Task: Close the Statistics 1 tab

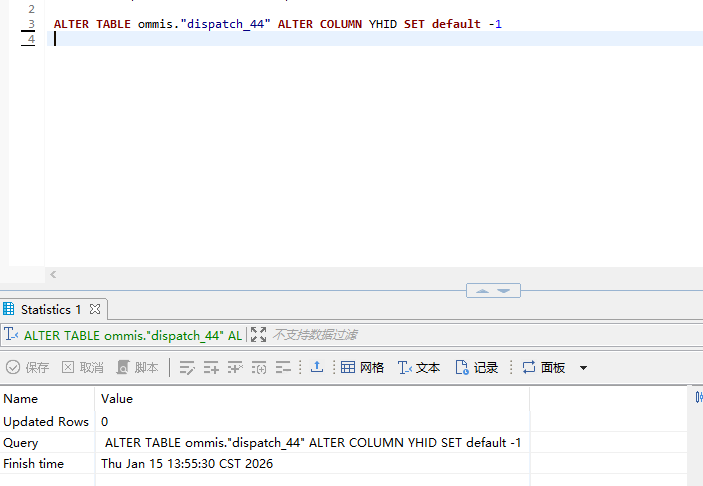Action: click(96, 309)
